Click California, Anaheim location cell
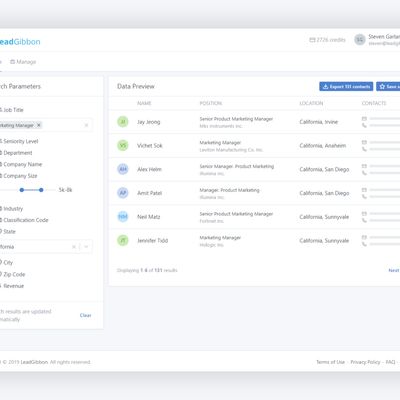Viewport: 400px width, 400px height. [323, 146]
